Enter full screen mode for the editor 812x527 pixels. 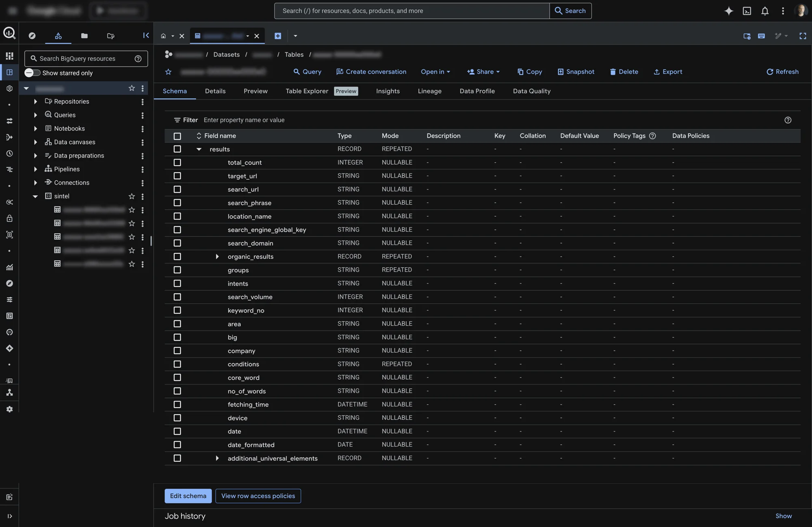pos(803,36)
